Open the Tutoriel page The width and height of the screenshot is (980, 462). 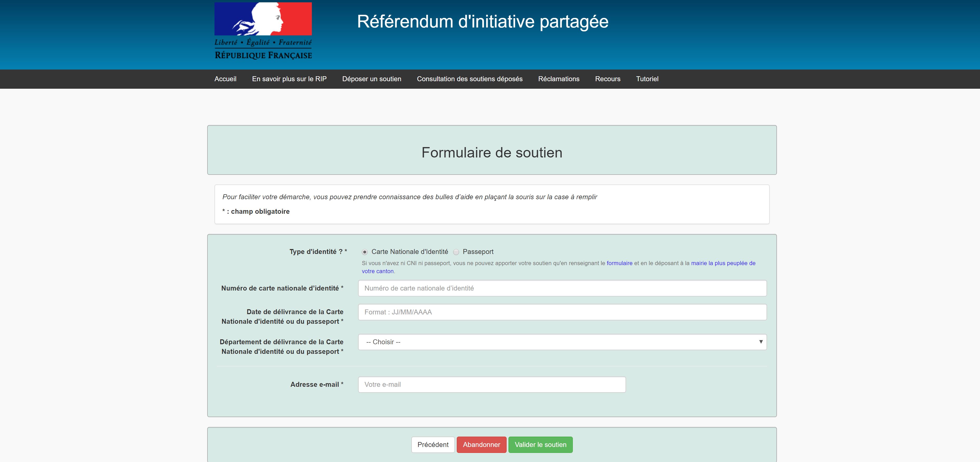647,79
